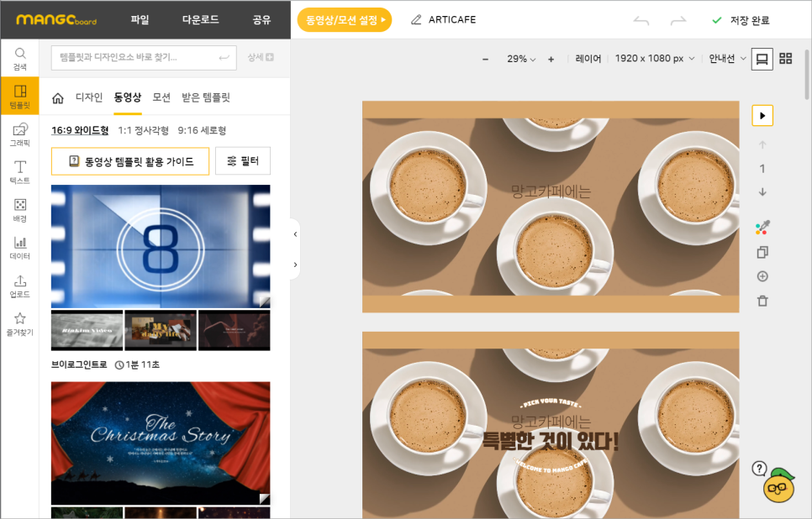This screenshot has height=519, width=812.
Task: Open the 배경 background sidebar icon
Action: [19, 210]
